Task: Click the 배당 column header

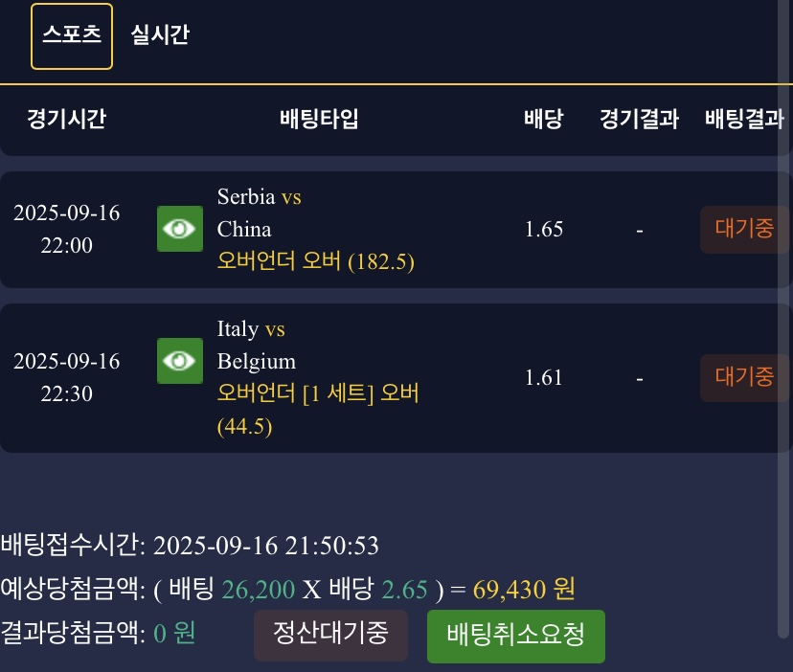Action: pos(543,120)
